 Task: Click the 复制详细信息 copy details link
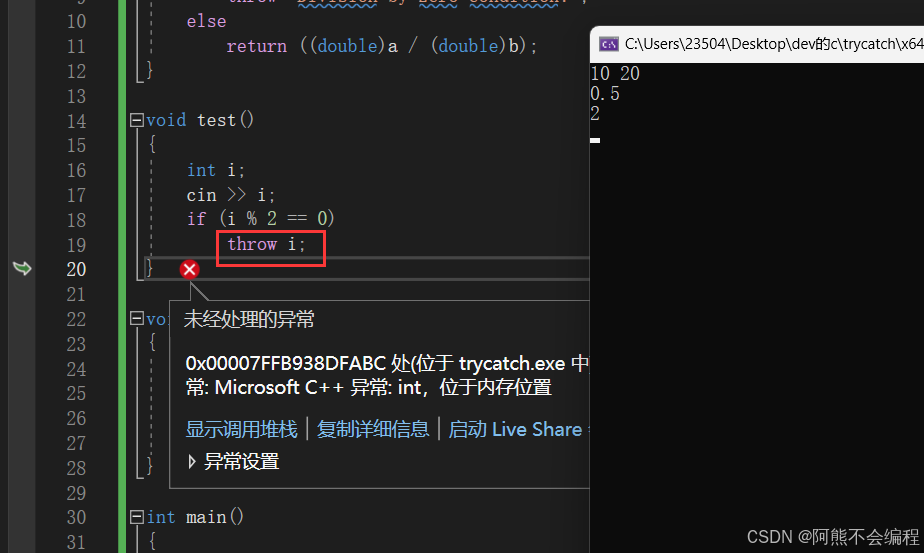373,429
